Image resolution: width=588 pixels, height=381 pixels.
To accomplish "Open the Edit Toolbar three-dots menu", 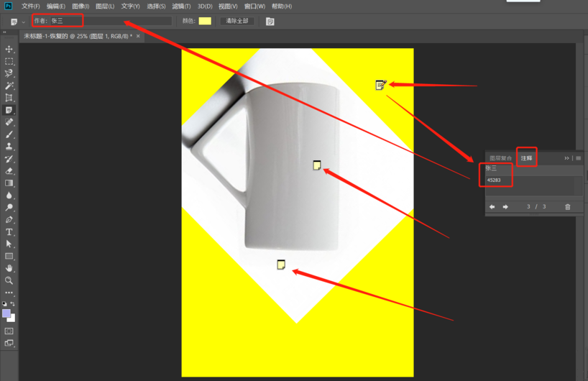I will [x=9, y=293].
